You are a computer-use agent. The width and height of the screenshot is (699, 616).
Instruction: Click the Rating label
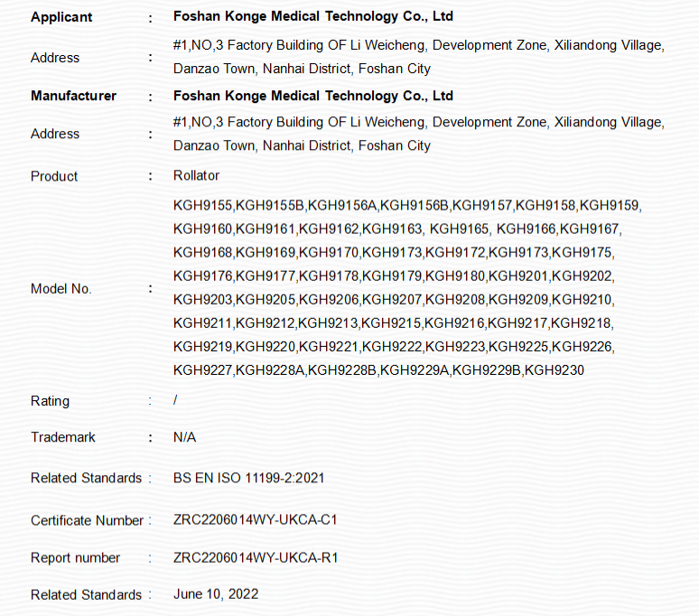coord(50,401)
